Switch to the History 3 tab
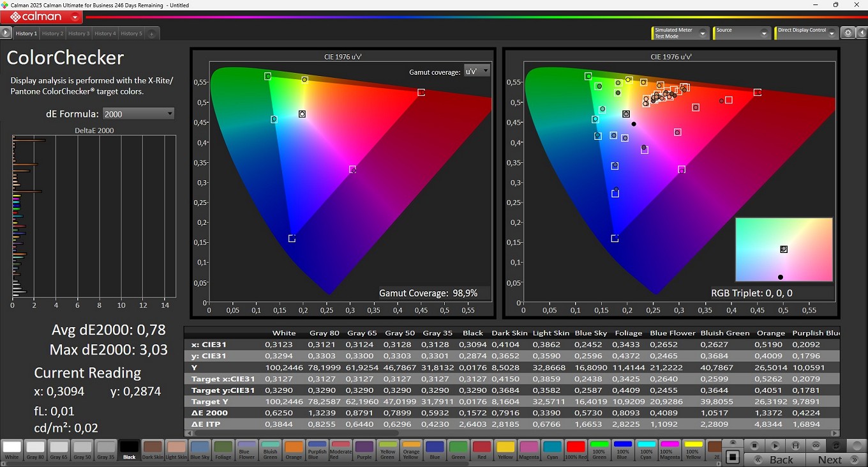 (79, 33)
